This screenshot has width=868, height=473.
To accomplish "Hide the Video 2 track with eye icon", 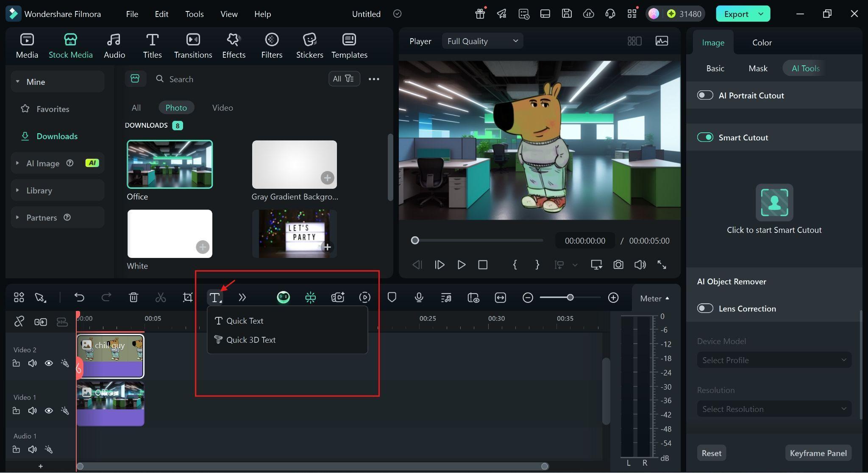I will (49, 363).
